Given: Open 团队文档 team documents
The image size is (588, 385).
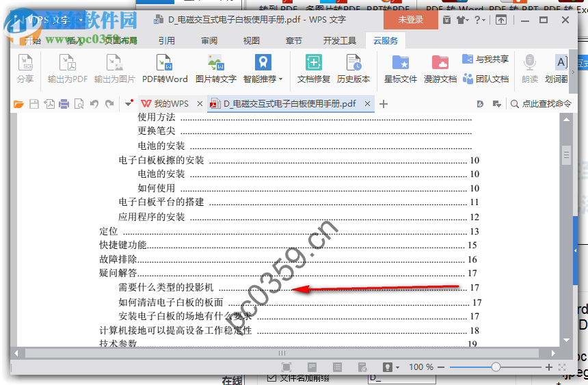Looking at the screenshot, I should [x=485, y=79].
